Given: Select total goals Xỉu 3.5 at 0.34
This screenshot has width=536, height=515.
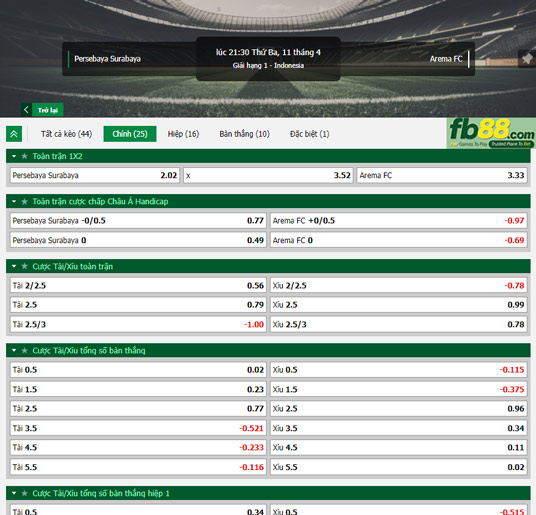Looking at the screenshot, I should tap(399, 428).
